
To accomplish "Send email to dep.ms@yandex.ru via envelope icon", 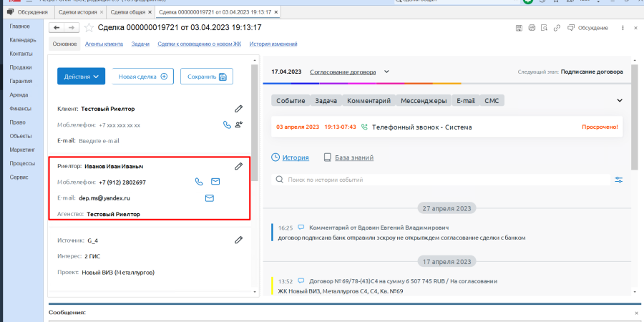I will tap(210, 198).
